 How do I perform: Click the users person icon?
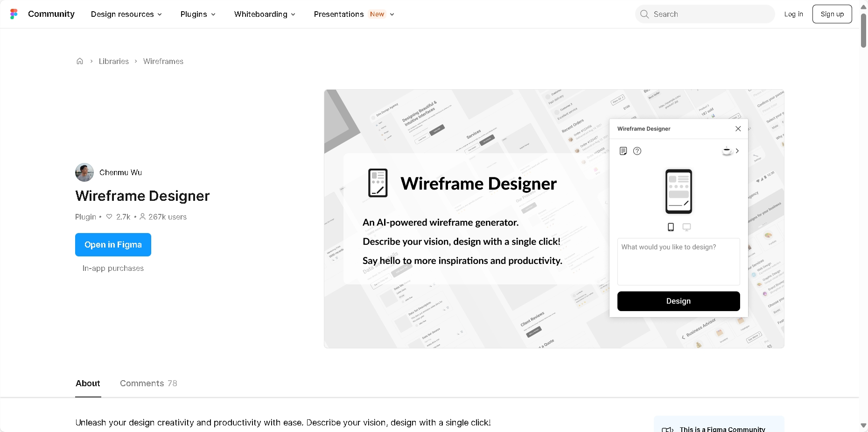(x=142, y=217)
